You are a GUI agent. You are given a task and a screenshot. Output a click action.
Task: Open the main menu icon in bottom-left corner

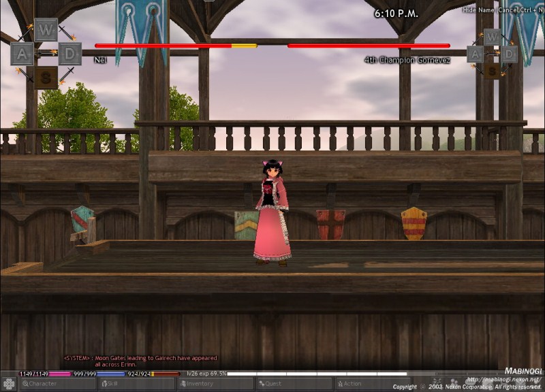9,384
